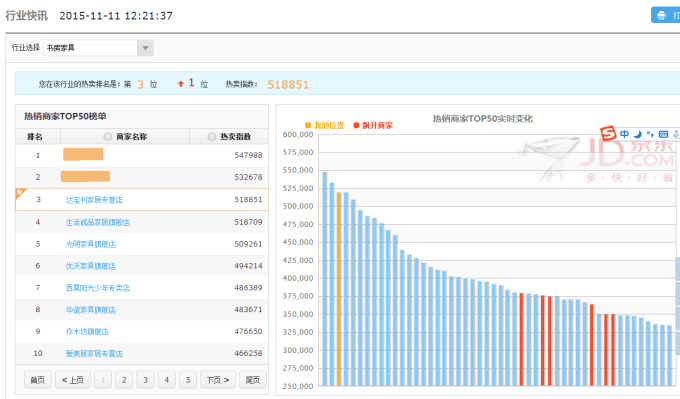Click the value 476650 in rank 9 row

(x=248, y=331)
